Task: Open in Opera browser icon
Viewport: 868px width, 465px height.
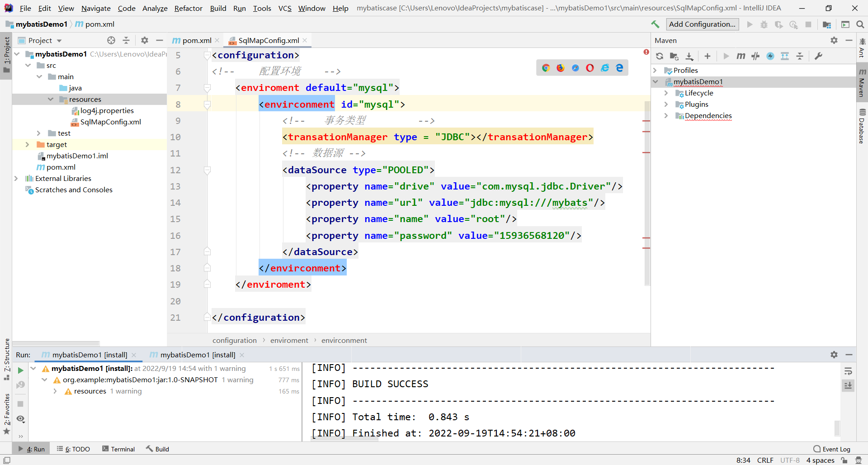Action: click(x=590, y=68)
